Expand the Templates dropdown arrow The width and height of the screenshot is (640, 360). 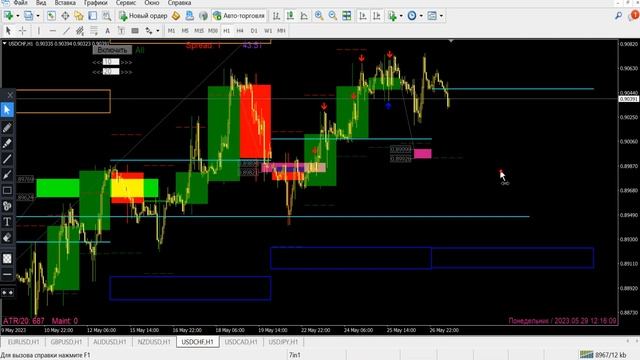tap(441, 16)
